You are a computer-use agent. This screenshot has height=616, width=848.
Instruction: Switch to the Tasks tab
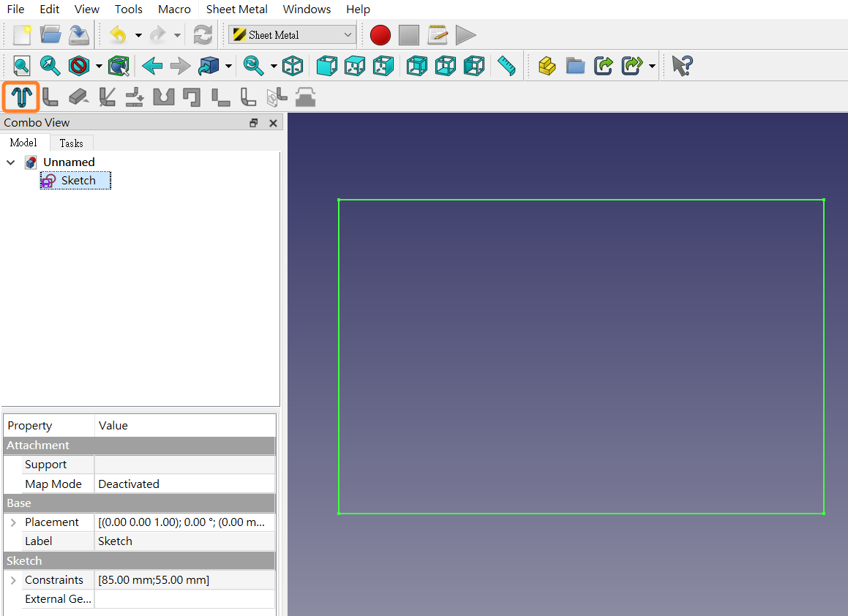pos(72,143)
